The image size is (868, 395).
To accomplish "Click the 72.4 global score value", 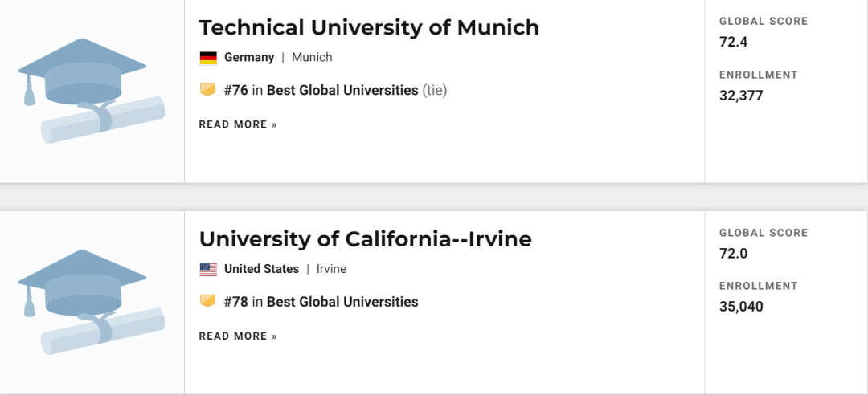I will tap(733, 42).
